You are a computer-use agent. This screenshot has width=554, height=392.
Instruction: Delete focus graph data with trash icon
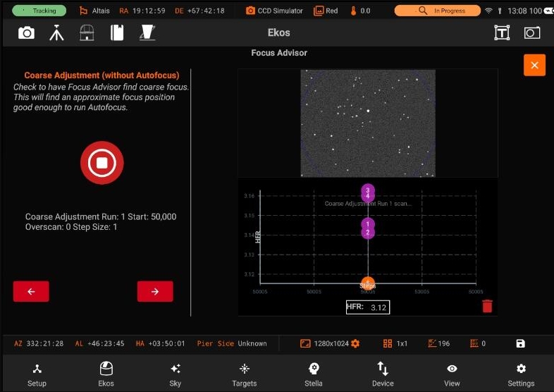pyautogui.click(x=487, y=306)
